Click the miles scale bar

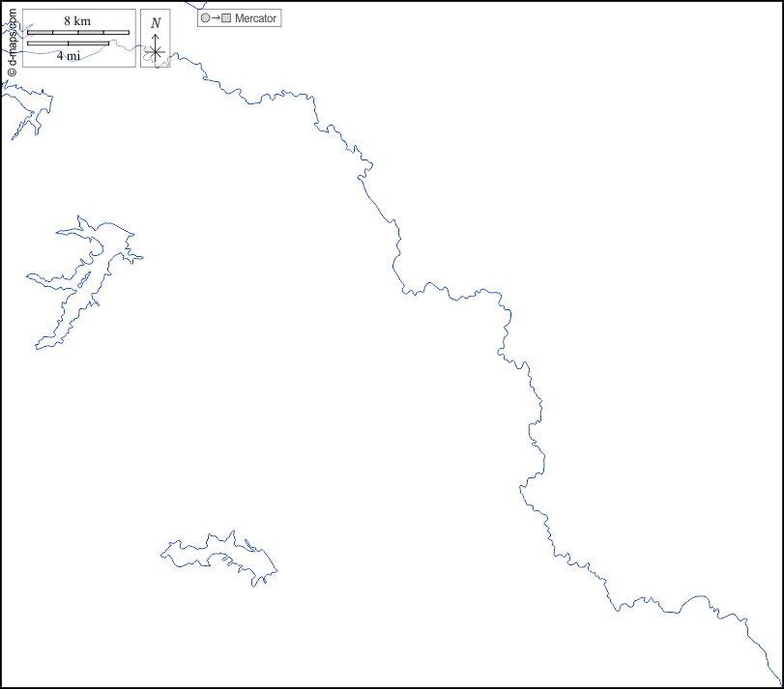pyautogui.click(x=68, y=43)
